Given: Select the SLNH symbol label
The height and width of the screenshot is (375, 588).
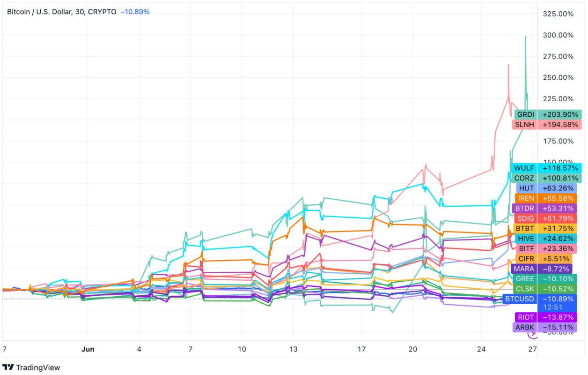Looking at the screenshot, I should pyautogui.click(x=525, y=125).
